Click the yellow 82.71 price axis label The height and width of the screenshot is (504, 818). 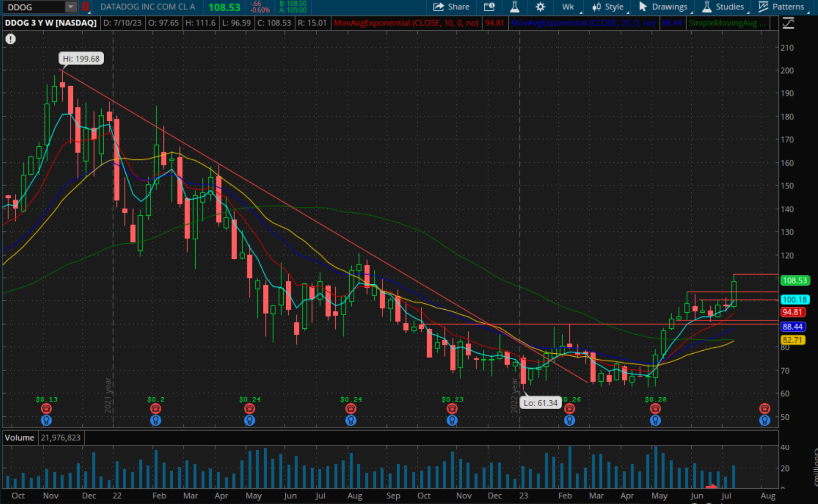[793, 340]
